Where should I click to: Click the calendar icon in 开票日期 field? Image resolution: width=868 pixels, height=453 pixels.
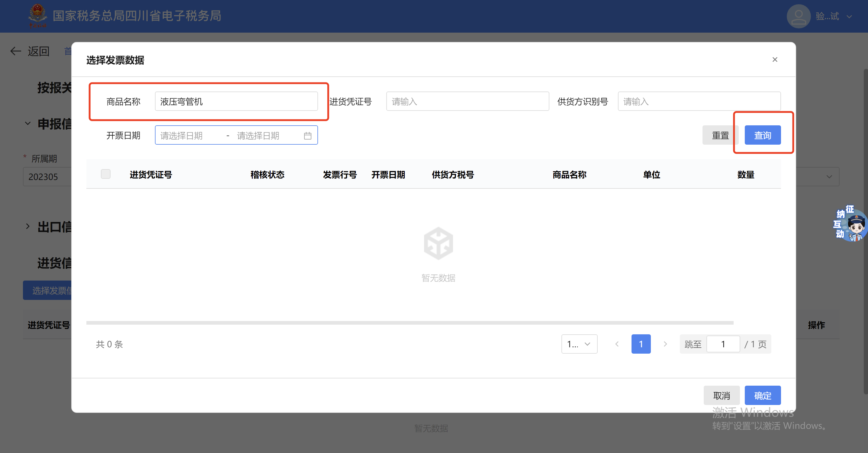[307, 136]
